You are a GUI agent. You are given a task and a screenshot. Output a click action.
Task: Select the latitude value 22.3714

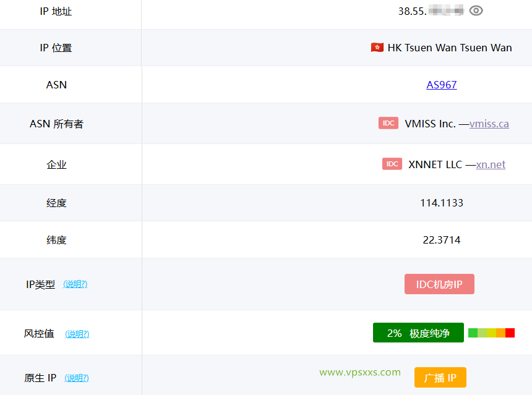tap(442, 240)
